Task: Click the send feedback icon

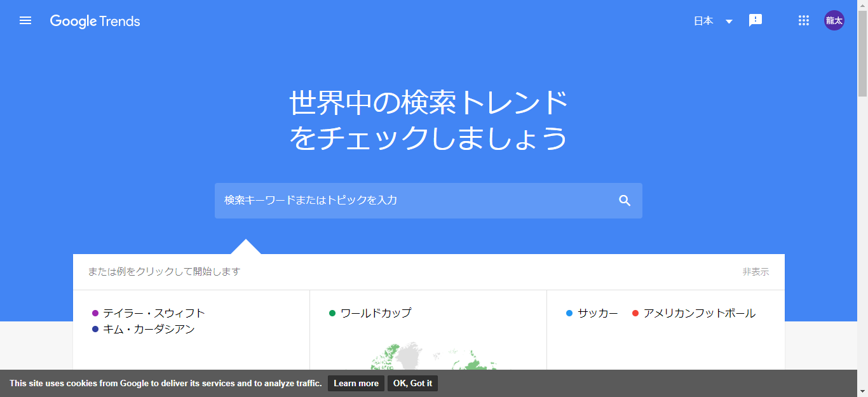Action: click(756, 21)
